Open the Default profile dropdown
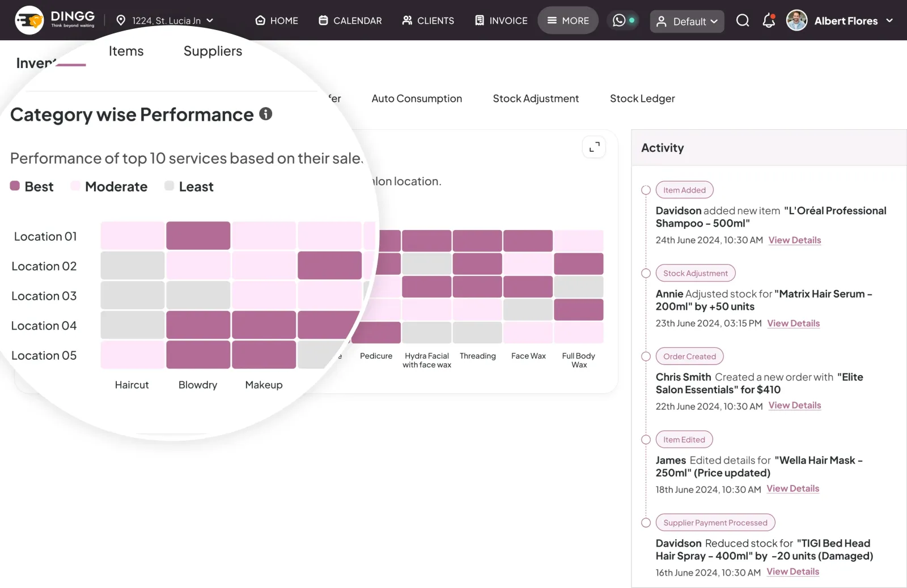Screen dimensions: 907x588 (687, 22)
